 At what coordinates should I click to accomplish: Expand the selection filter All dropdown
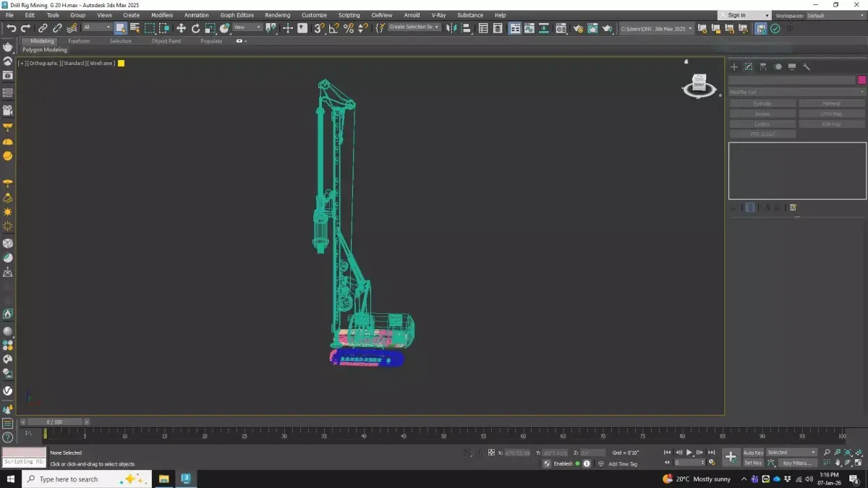(96, 27)
